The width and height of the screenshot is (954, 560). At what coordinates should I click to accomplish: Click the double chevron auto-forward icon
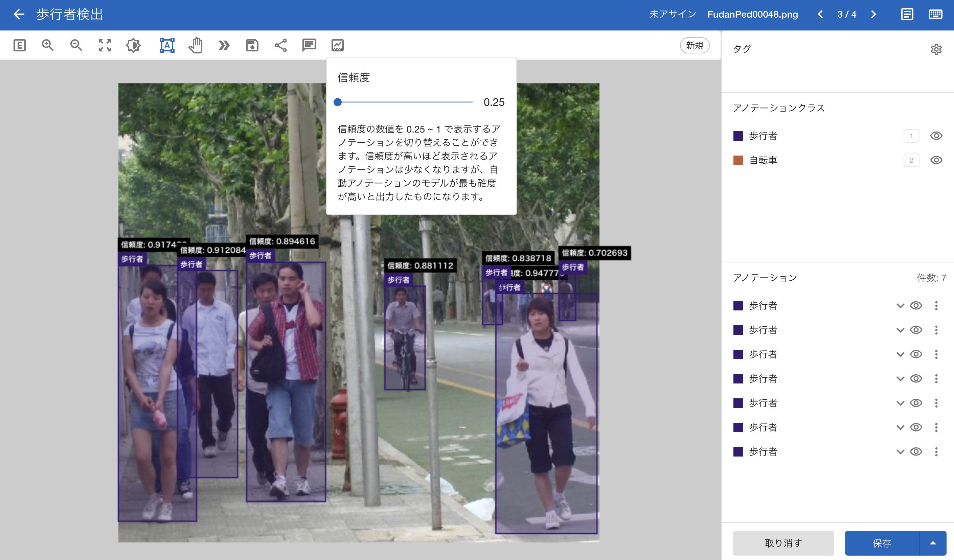click(224, 45)
